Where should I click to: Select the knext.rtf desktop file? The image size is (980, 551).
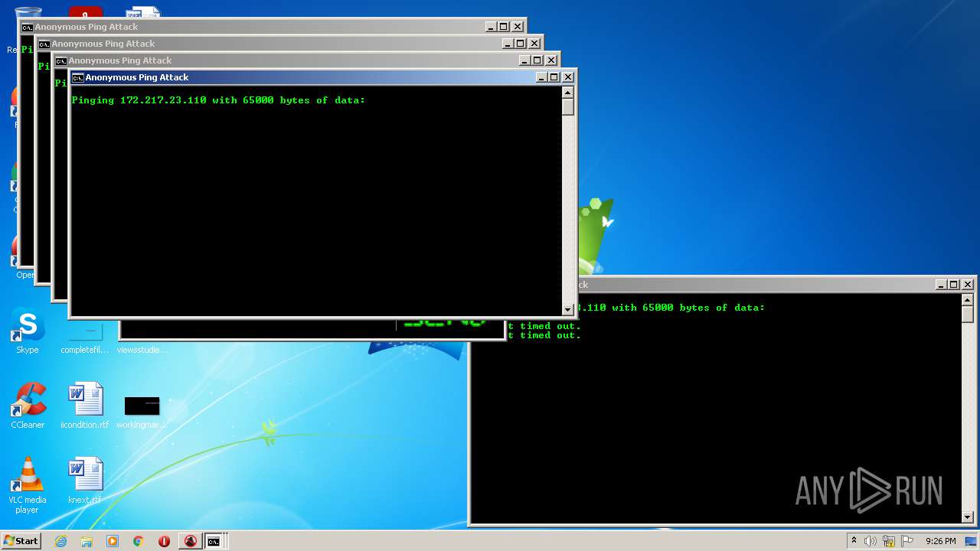(x=85, y=481)
